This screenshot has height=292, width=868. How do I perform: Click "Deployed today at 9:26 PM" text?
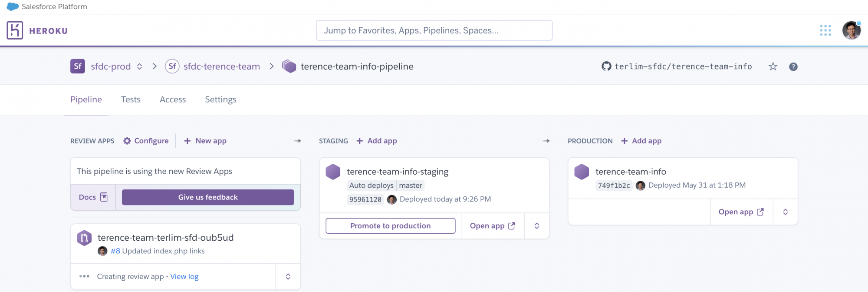tap(445, 199)
